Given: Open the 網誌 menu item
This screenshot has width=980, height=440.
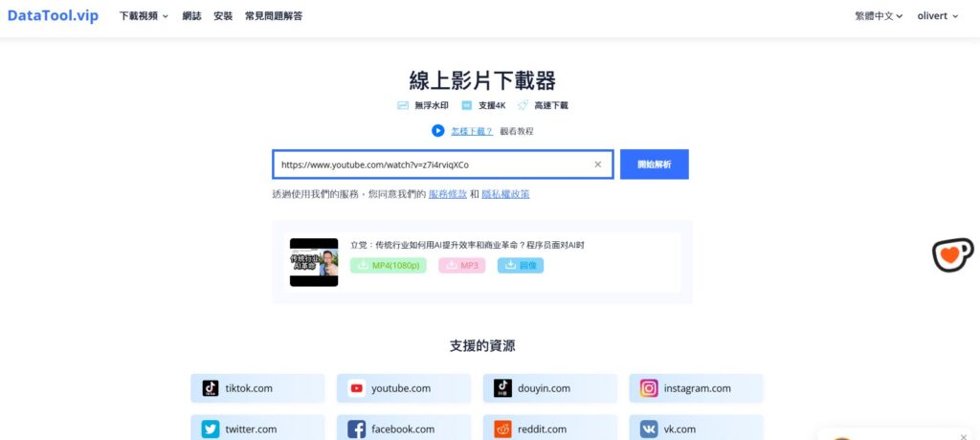Looking at the screenshot, I should click(x=191, y=16).
